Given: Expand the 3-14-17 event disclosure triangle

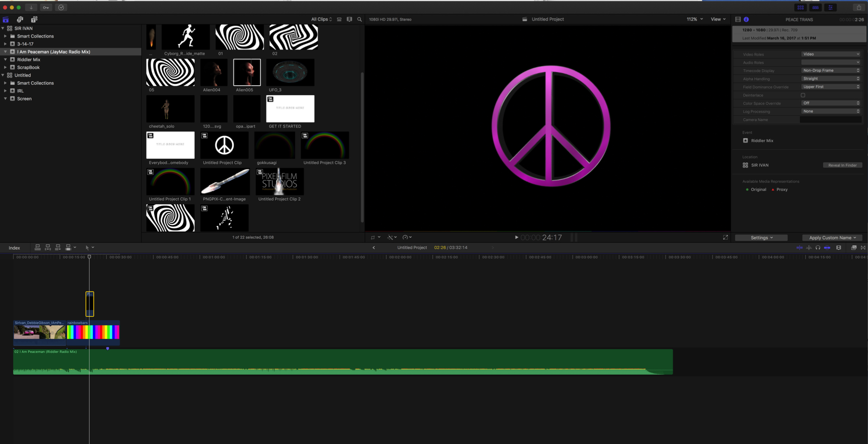Looking at the screenshot, I should click(5, 44).
